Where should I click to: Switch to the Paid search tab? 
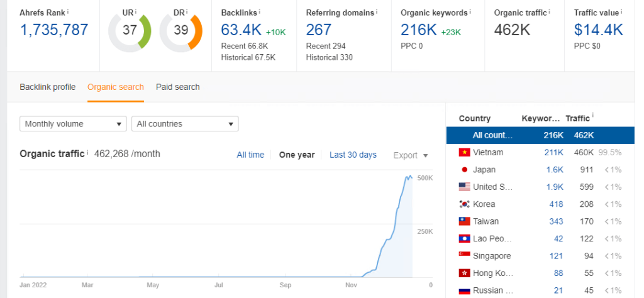click(x=178, y=87)
